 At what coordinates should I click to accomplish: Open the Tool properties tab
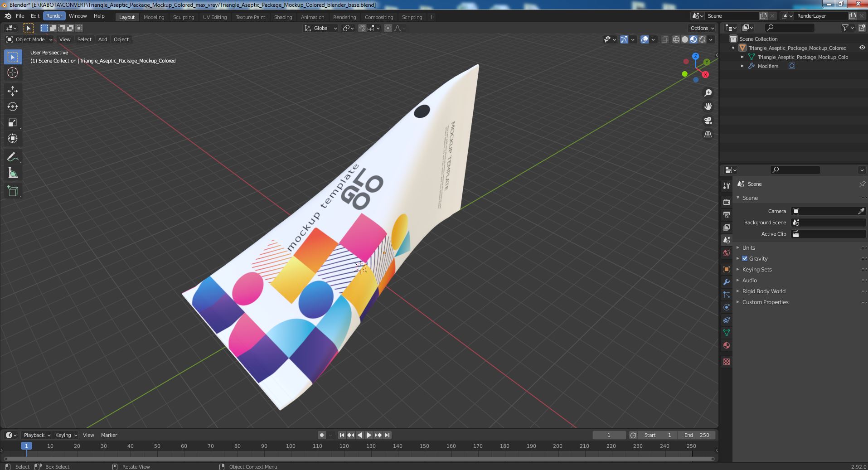(x=727, y=185)
